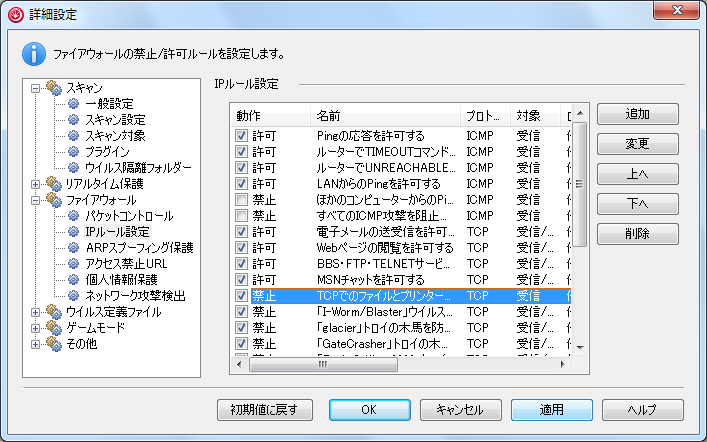
Task: Expand the リアルタイム保護 tree node
Action: pyautogui.click(x=37, y=183)
